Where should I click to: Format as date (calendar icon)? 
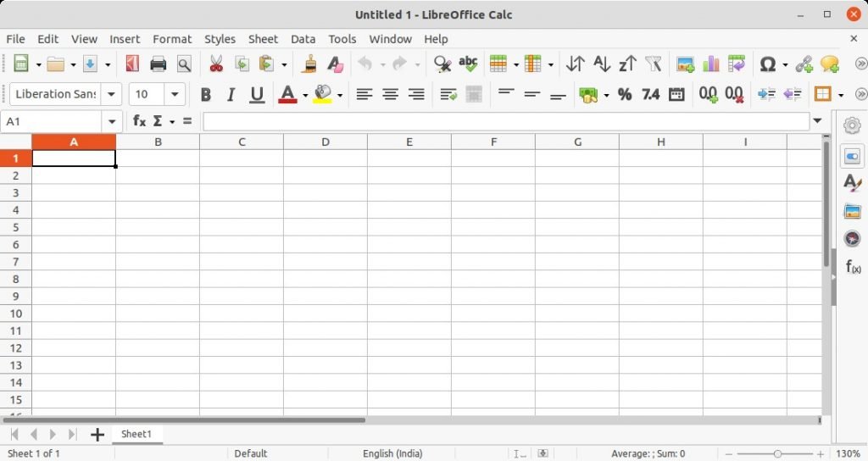point(676,94)
